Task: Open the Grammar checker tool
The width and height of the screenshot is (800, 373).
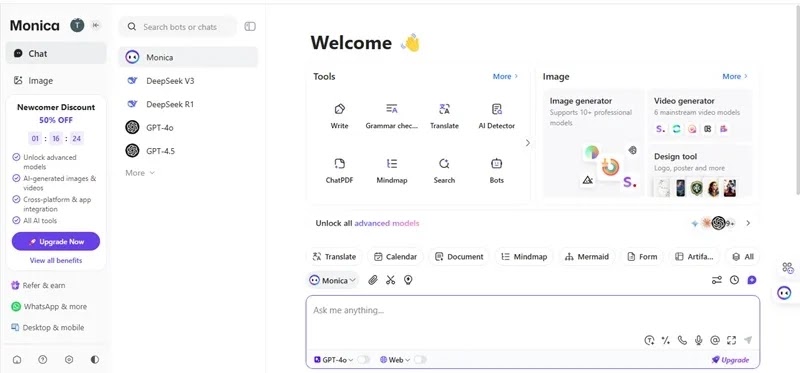Action: (391, 116)
